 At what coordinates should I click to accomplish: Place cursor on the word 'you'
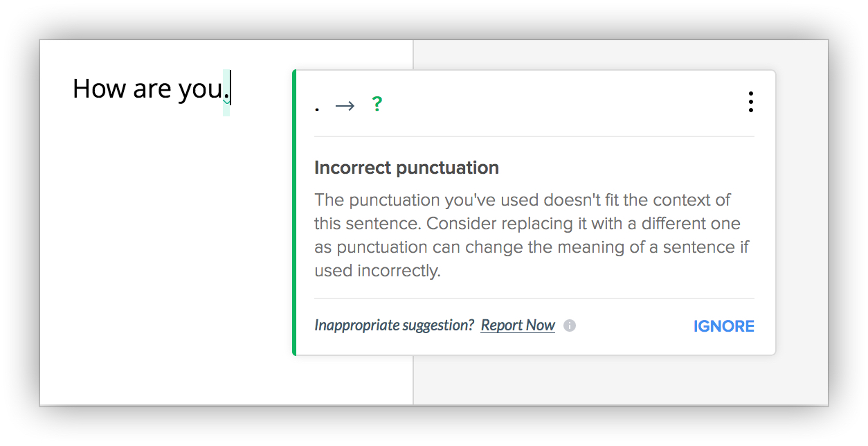click(x=199, y=92)
